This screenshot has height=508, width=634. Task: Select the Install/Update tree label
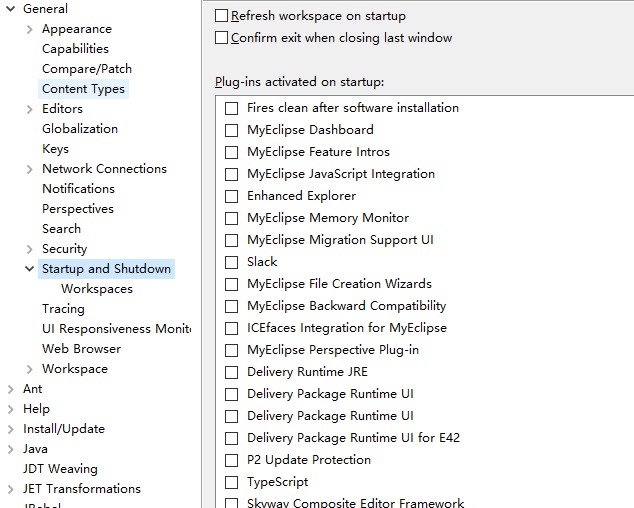(x=64, y=429)
